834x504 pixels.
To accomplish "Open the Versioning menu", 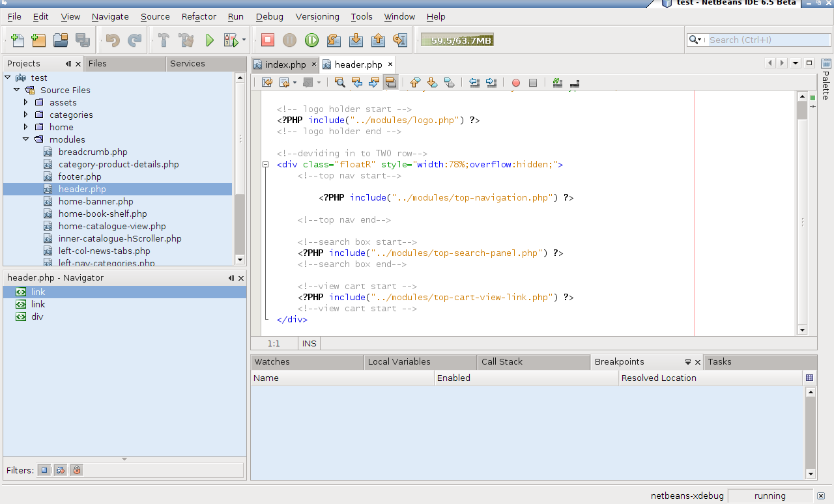I will pos(317,16).
